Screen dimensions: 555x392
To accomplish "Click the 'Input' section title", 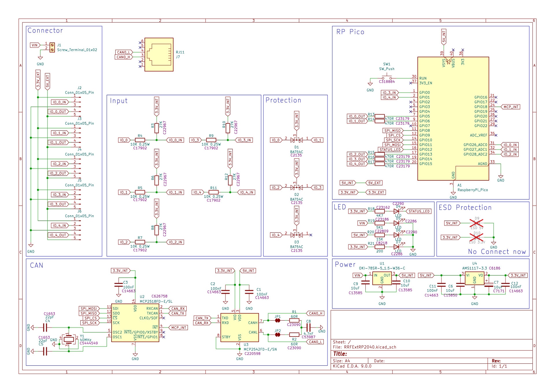I will tap(119, 101).
